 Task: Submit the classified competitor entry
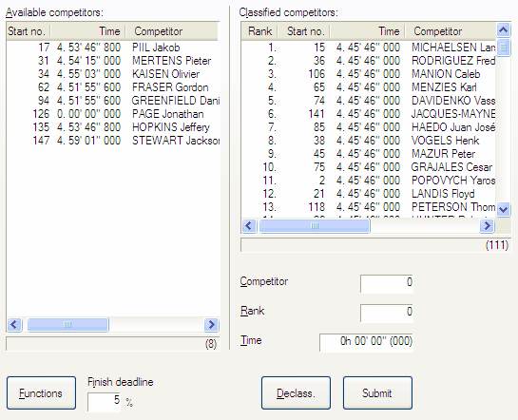pos(377,393)
